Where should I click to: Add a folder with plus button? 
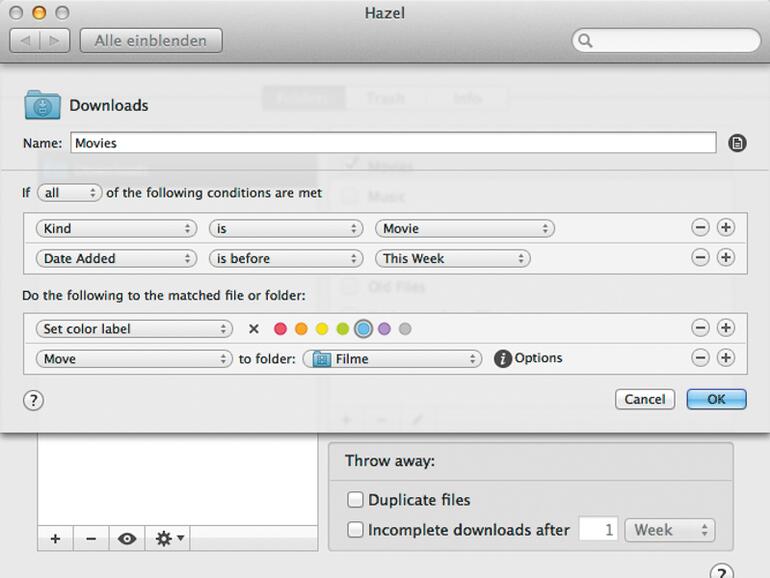click(x=55, y=539)
